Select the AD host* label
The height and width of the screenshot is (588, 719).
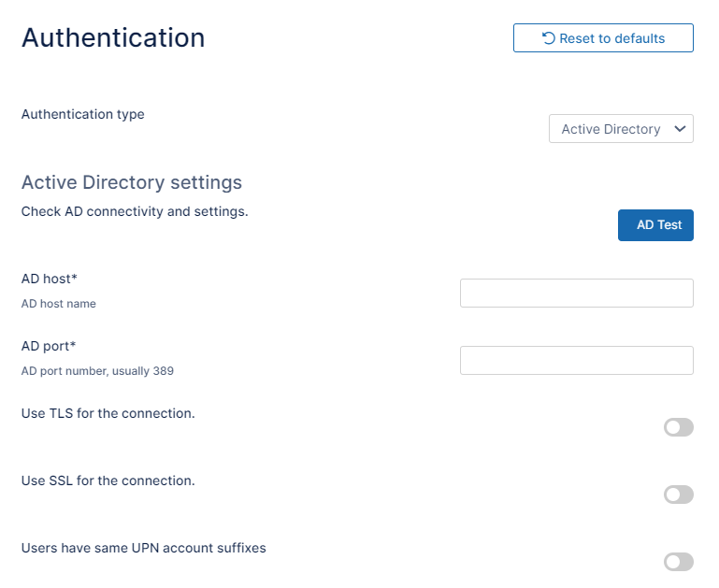49,279
